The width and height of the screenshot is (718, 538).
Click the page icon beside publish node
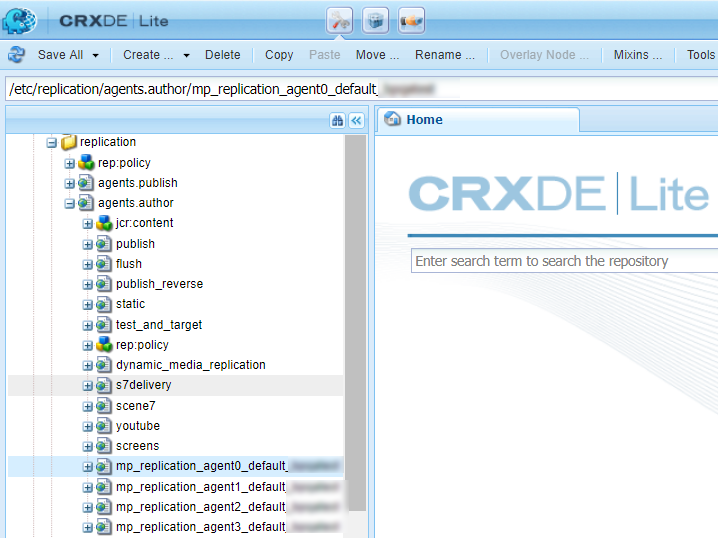click(104, 244)
